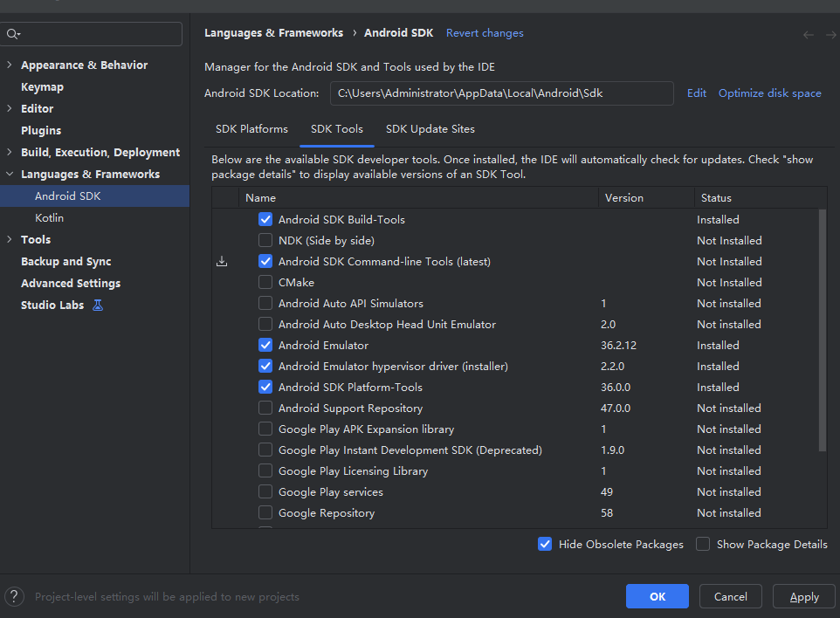Viewport: 840px width, 618px height.
Task: Click the Studio Labs flask icon
Action: pyautogui.click(x=99, y=305)
